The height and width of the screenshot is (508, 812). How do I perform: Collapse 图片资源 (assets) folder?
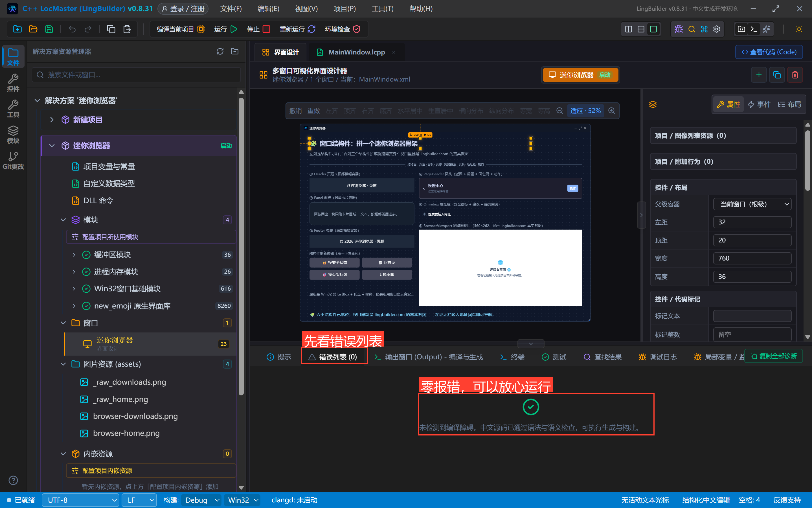[x=63, y=364]
